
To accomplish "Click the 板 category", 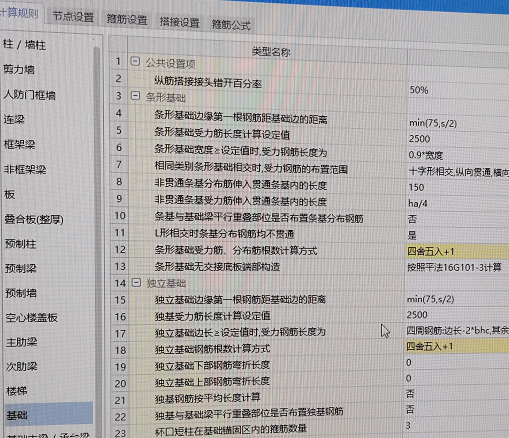I will coord(9,194).
